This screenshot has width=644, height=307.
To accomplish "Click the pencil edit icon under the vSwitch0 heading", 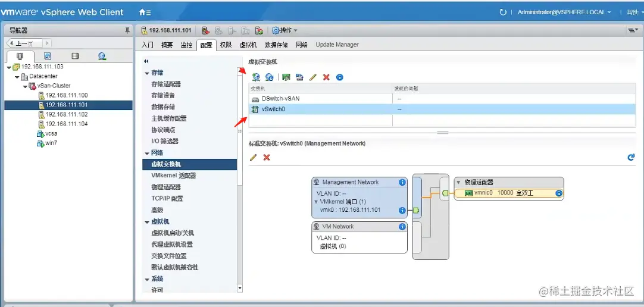I will [254, 157].
